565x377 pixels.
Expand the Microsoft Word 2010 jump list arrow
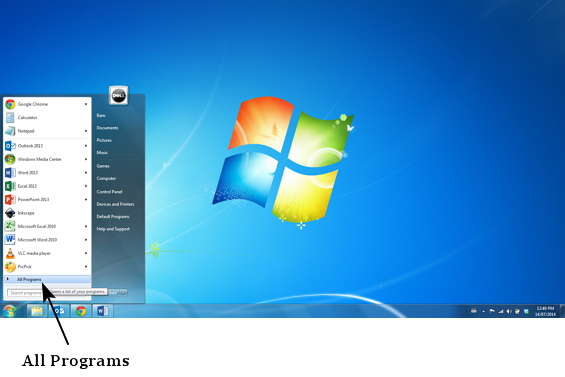click(86, 240)
